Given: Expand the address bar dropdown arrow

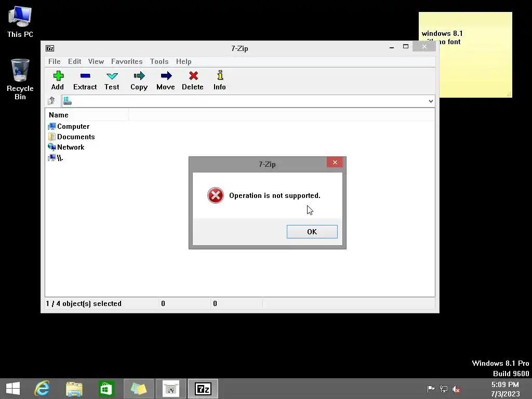Looking at the screenshot, I should coord(431,101).
